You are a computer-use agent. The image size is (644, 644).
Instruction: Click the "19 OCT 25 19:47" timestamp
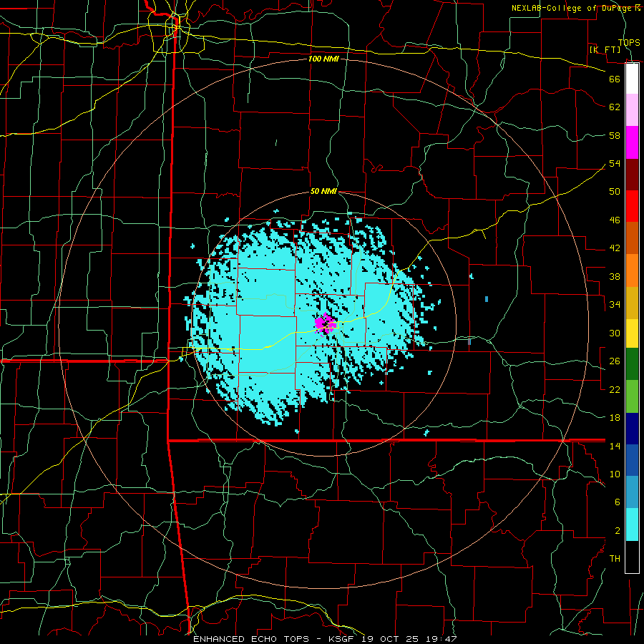coord(409,639)
